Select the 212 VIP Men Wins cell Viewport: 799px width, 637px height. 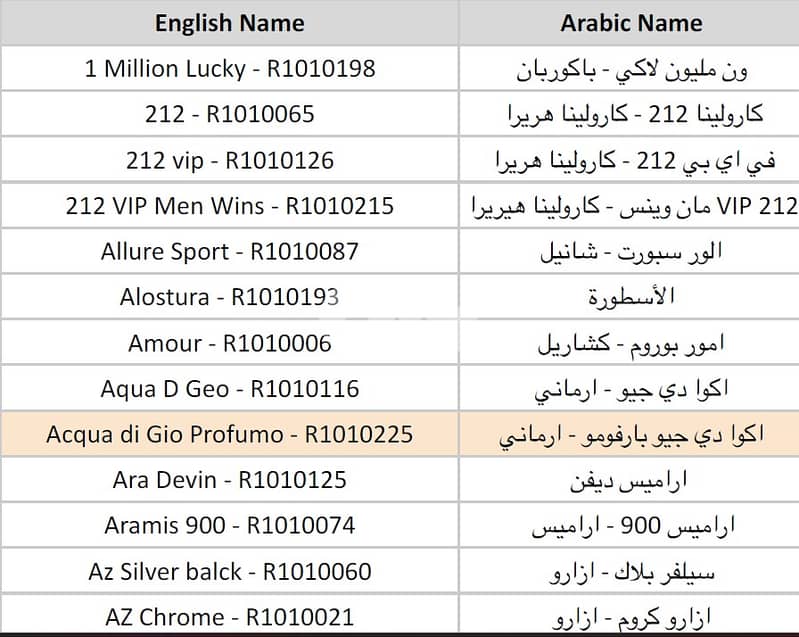tap(229, 206)
